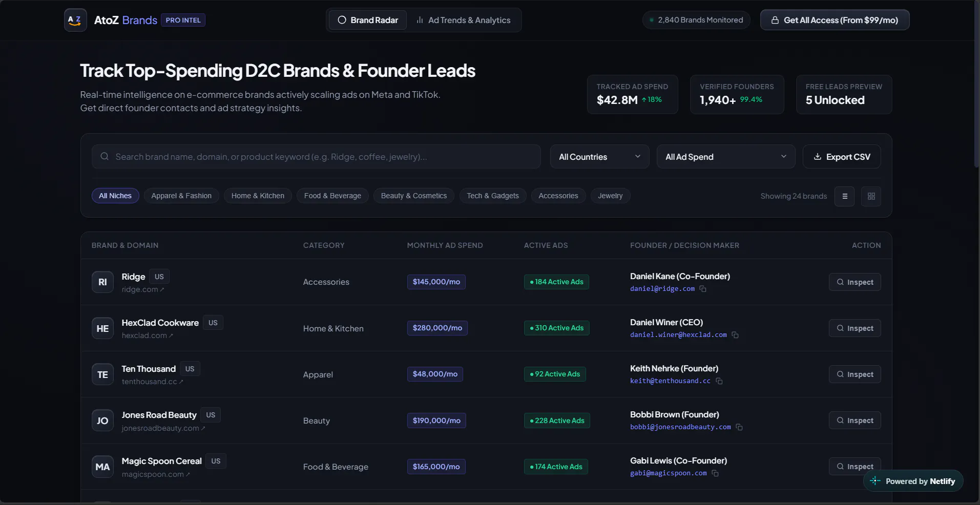Viewport: 980px width, 505px height.
Task: Click the JO avatar for Jones Road Beauty
Action: pos(102,420)
